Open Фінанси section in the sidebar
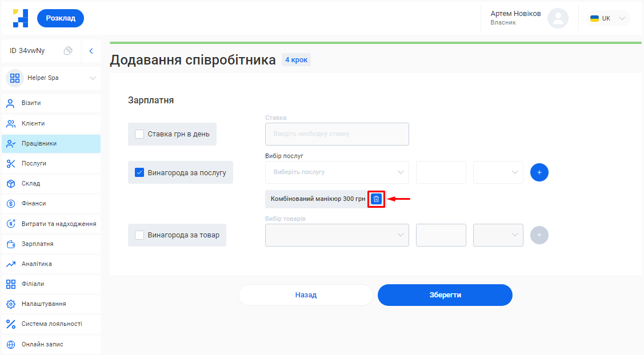This screenshot has height=355, width=644. click(34, 203)
